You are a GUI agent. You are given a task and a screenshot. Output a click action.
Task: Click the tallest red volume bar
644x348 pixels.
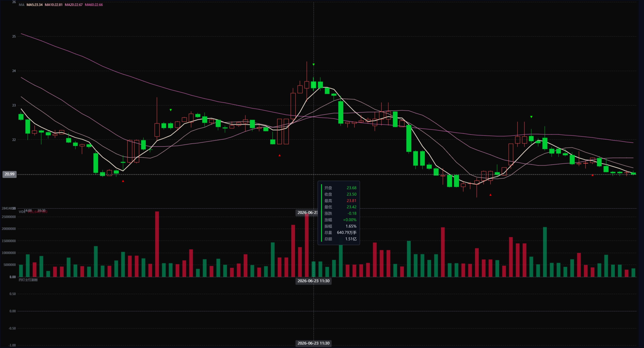(157, 244)
